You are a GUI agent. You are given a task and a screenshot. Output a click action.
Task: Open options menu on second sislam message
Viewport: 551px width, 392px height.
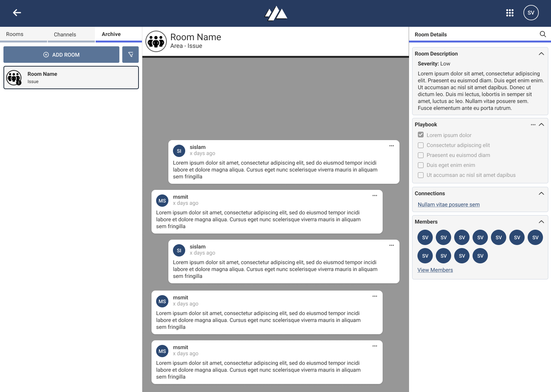391,245
